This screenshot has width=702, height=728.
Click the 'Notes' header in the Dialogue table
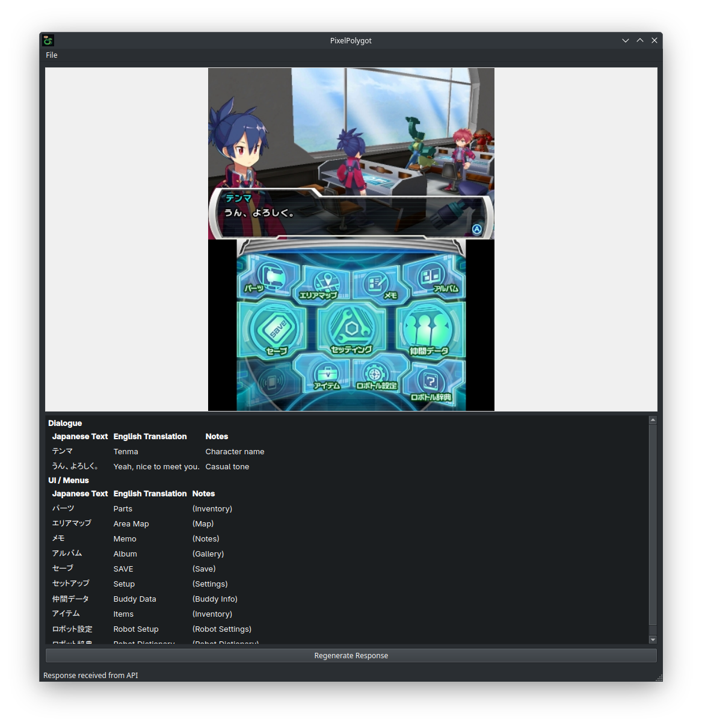tap(217, 437)
